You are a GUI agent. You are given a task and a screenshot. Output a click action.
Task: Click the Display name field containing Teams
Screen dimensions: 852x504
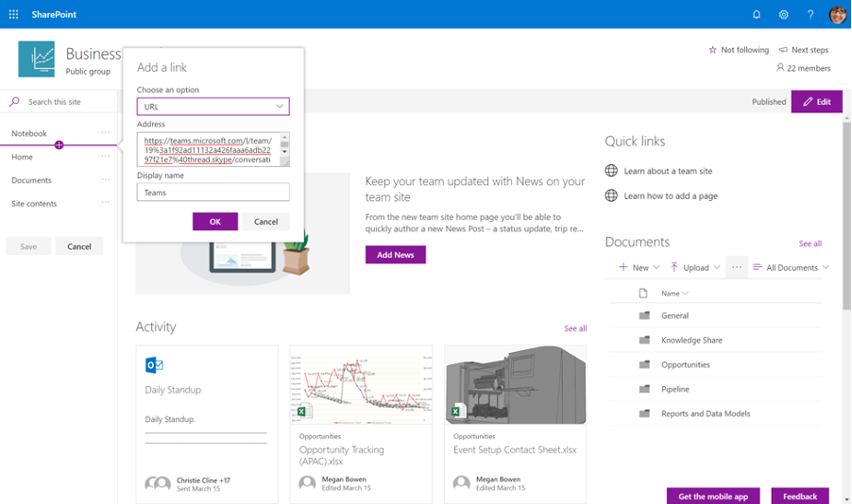tap(213, 193)
